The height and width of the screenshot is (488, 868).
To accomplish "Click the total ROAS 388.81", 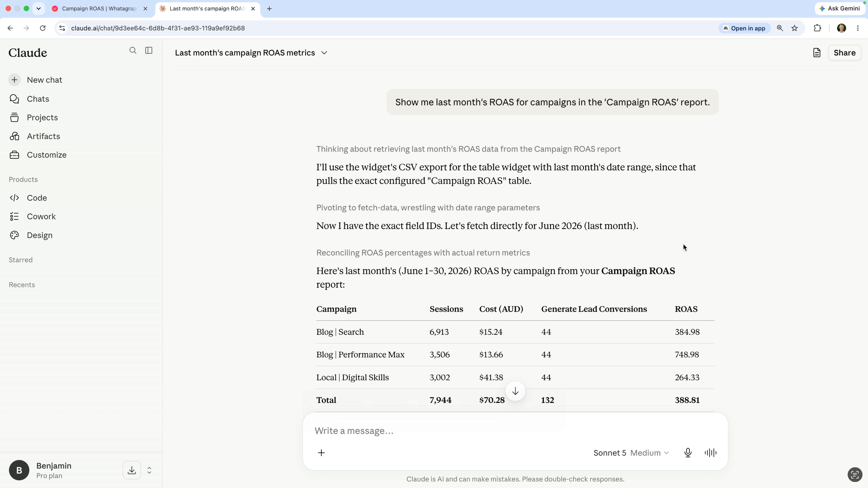I will (687, 400).
